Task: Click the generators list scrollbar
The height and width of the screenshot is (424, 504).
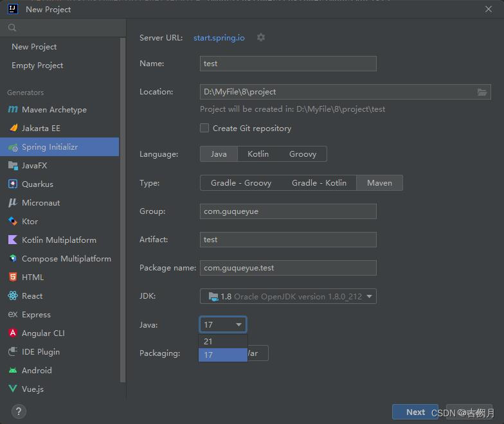Action: point(123,211)
